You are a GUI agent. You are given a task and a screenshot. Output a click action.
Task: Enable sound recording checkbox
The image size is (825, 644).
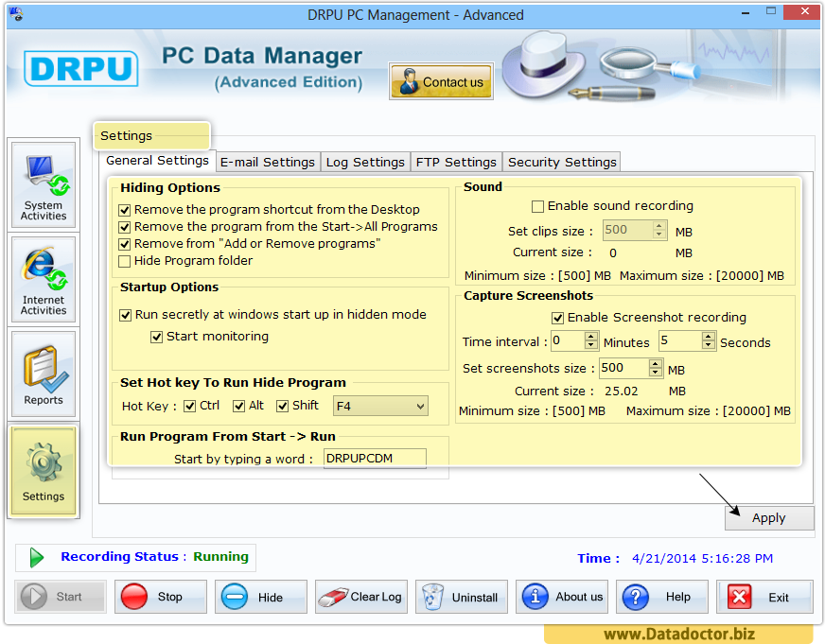[x=537, y=206]
